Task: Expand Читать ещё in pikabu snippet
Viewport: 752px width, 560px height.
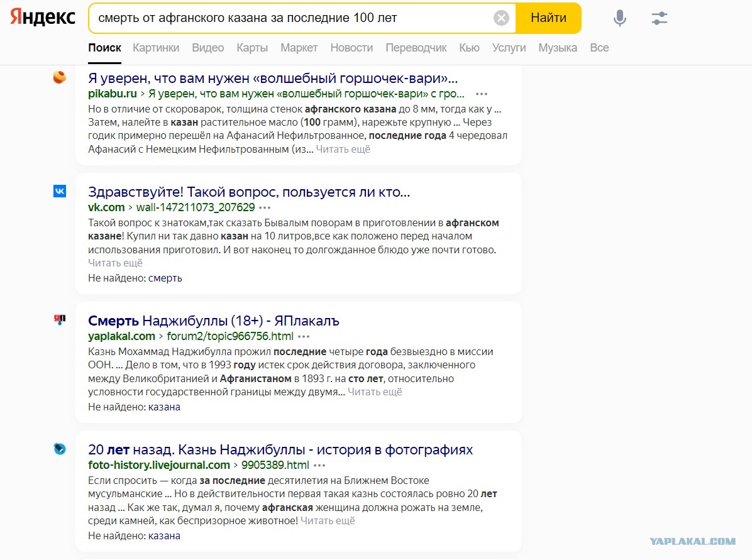Action: (343, 149)
